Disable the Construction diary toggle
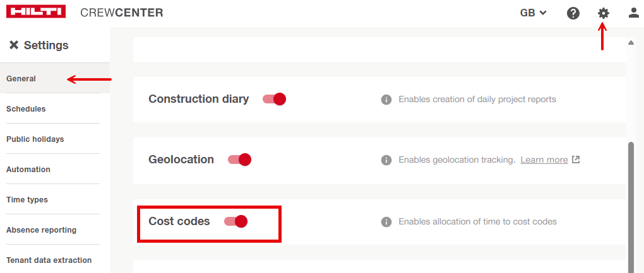This screenshot has height=273, width=644. pyautogui.click(x=275, y=99)
